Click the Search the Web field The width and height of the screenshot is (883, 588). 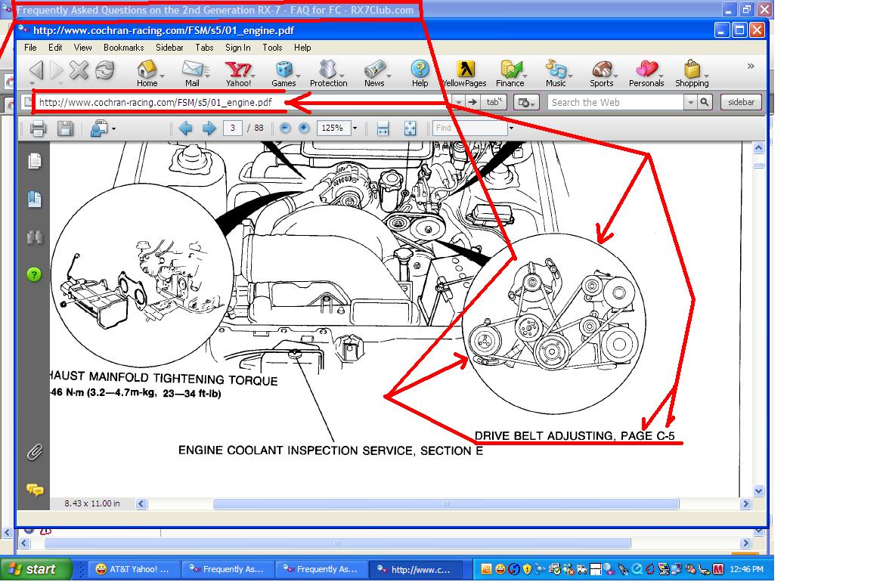pos(615,102)
